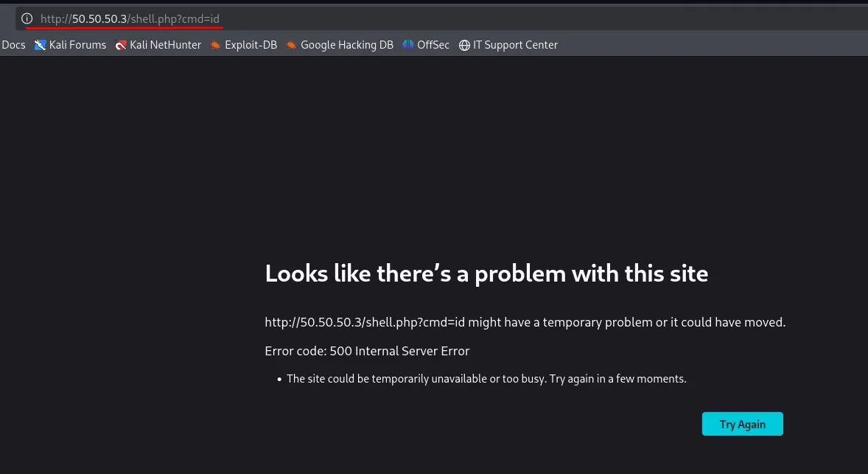Click the Kali NetHunter bookmark icon
Screen dimensions: 868x474
click(x=121, y=45)
